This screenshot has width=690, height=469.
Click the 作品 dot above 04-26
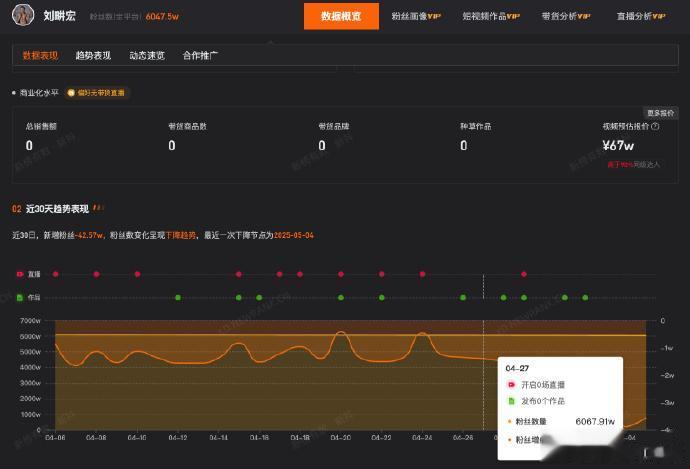[x=463, y=297]
